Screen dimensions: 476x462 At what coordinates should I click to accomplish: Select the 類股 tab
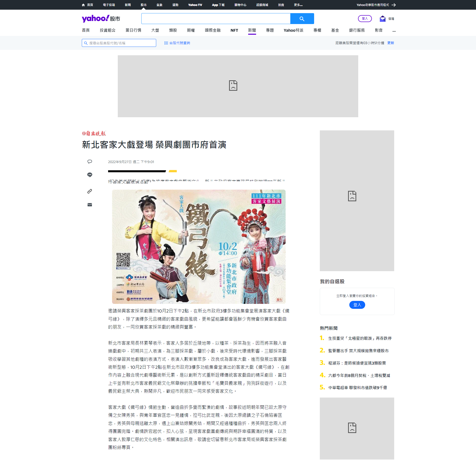[173, 30]
